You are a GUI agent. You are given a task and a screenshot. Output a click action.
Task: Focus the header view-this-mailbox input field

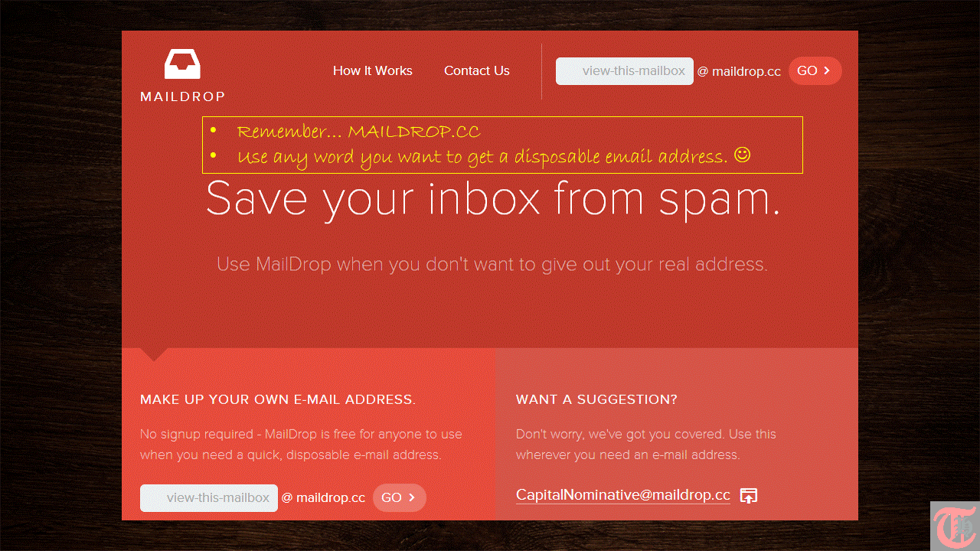(625, 71)
